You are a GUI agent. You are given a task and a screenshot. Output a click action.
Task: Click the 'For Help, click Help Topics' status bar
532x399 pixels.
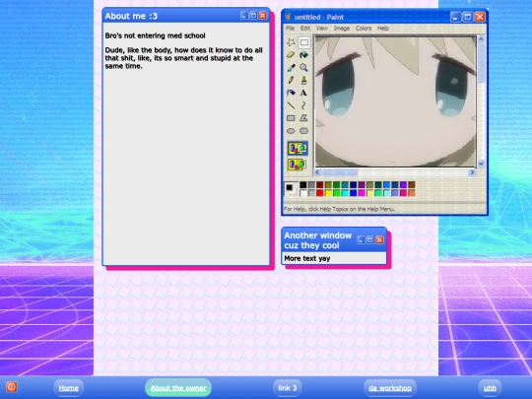339,209
